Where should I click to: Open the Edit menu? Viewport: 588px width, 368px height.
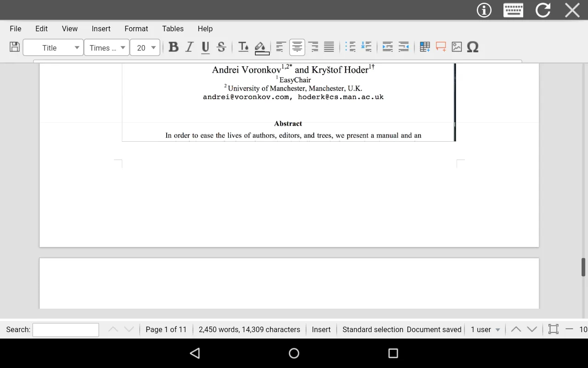pyautogui.click(x=41, y=29)
